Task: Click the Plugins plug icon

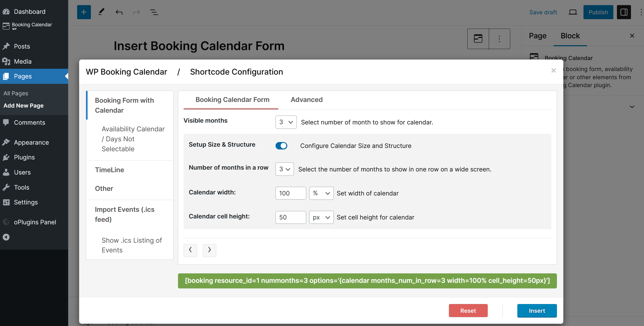Action: (6, 157)
